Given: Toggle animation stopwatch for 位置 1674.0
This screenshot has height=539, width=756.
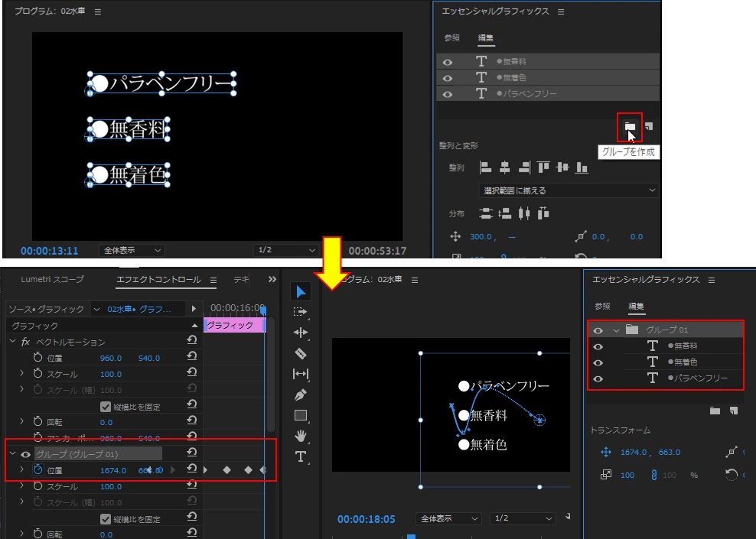Looking at the screenshot, I should click(38, 469).
